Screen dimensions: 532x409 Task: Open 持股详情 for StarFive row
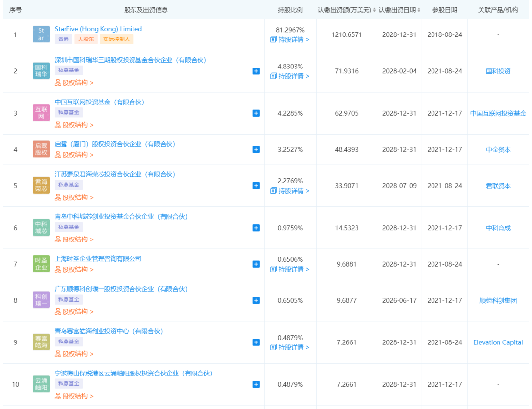(290, 39)
